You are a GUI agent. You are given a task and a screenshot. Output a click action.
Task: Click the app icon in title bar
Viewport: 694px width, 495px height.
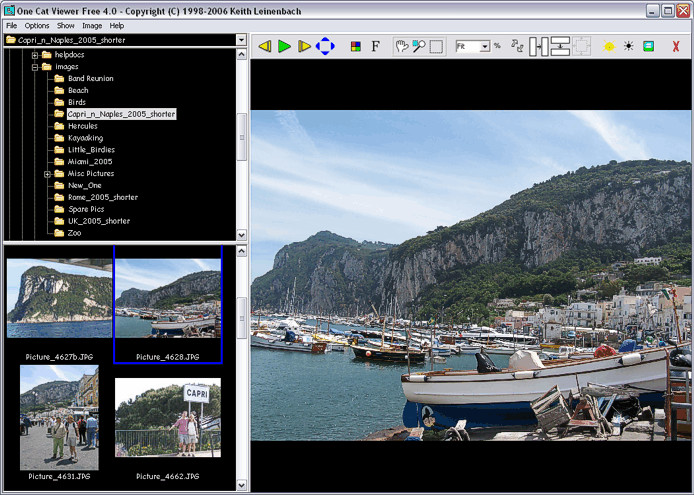[9, 10]
